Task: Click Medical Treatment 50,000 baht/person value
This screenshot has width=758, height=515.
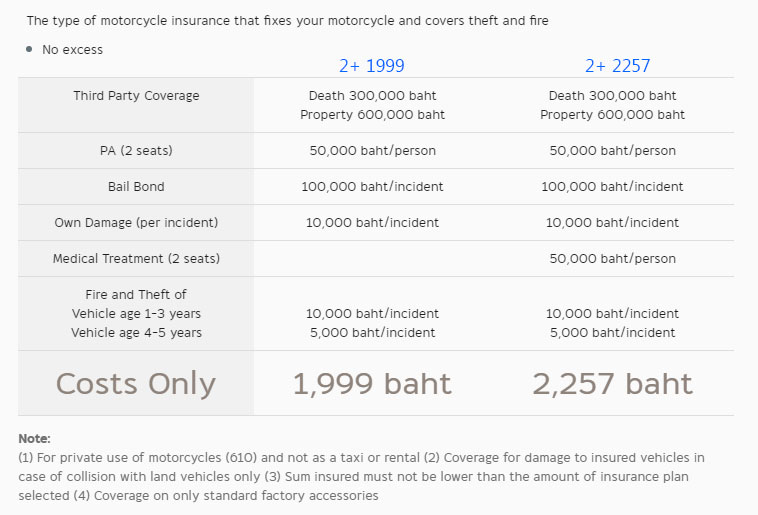Action: point(612,259)
